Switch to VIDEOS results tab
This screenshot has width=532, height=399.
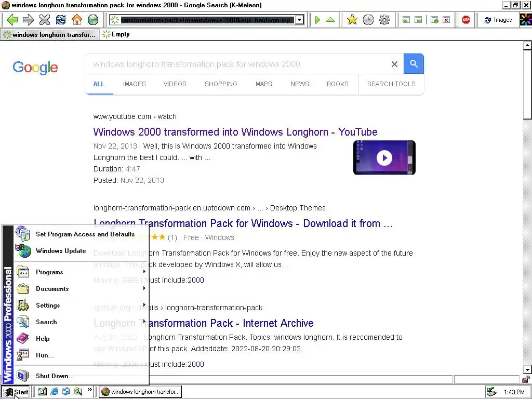tap(175, 84)
